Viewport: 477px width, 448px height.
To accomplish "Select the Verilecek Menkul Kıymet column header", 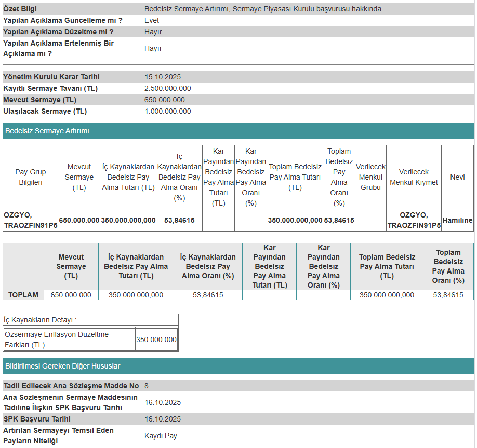I will (x=414, y=177).
